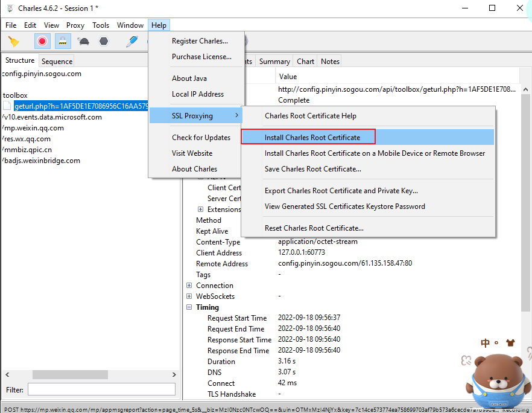532x413 pixels.
Task: Click the broom Clear Session icon
Action: click(x=13, y=42)
